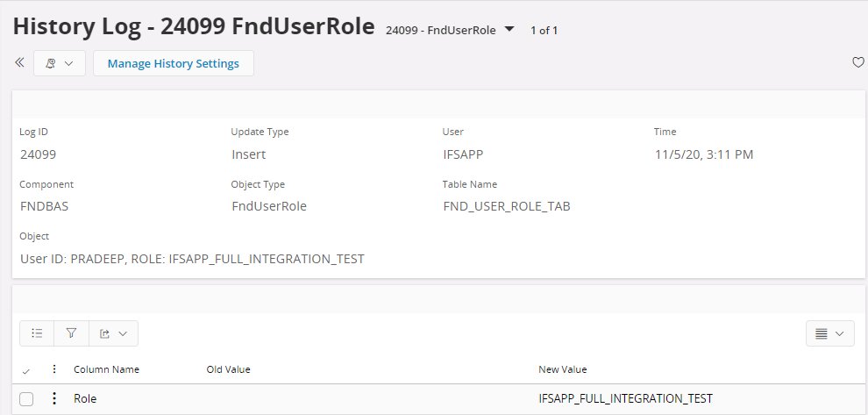Select the IFSAPP_FULL_INTEGRATION_TEST new value cell
868x415 pixels.
(625, 398)
